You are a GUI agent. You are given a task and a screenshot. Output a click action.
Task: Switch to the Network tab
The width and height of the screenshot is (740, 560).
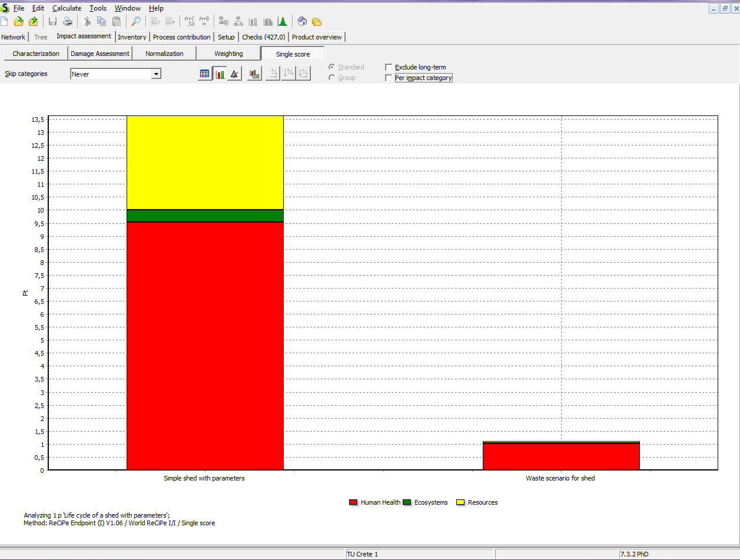tap(13, 37)
